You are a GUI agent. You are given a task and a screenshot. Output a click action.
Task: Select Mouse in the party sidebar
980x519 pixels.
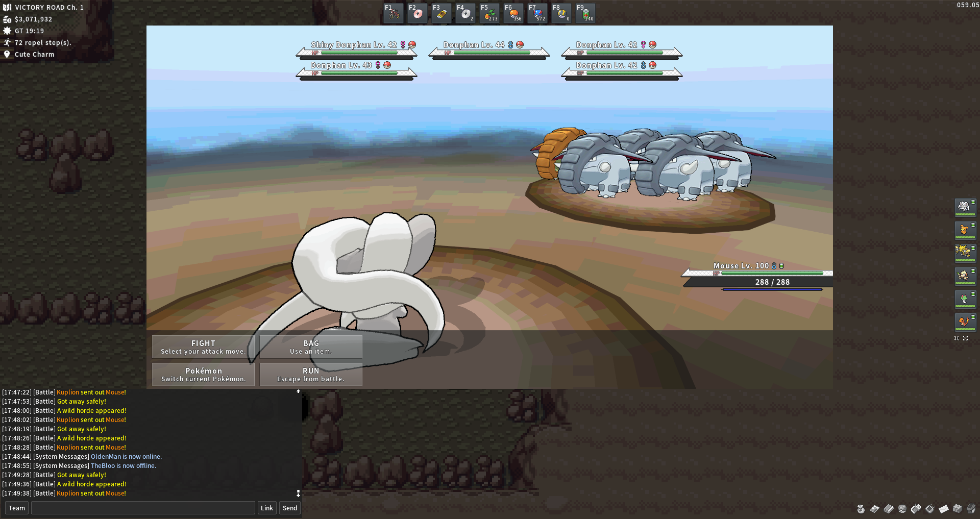point(965,207)
